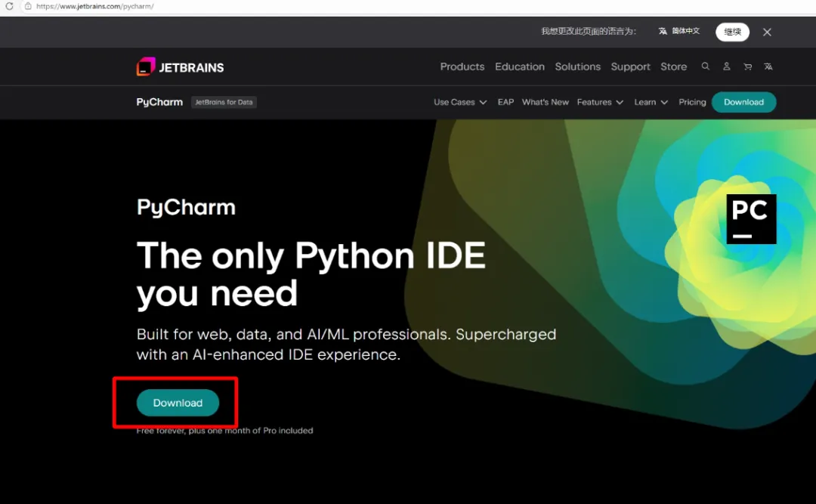Expand the Learn dropdown

(x=651, y=102)
